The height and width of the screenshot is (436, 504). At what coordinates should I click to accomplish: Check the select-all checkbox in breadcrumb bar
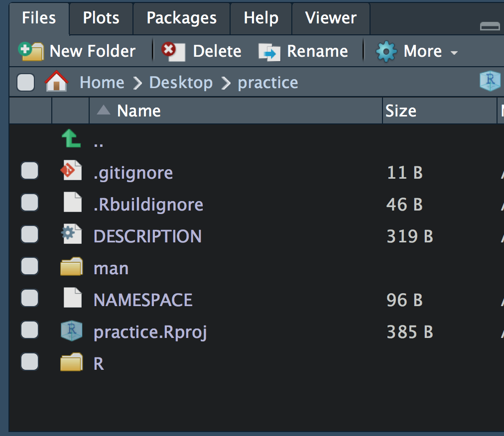point(26,82)
